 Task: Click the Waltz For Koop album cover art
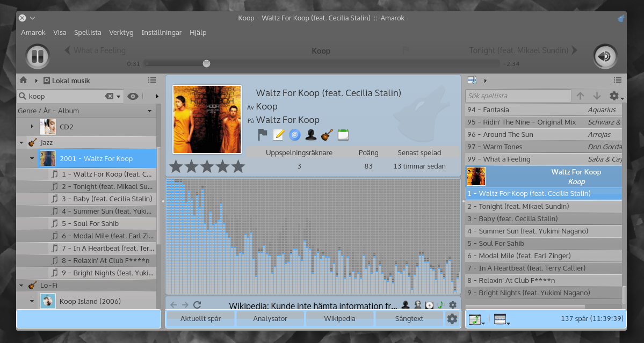207,119
